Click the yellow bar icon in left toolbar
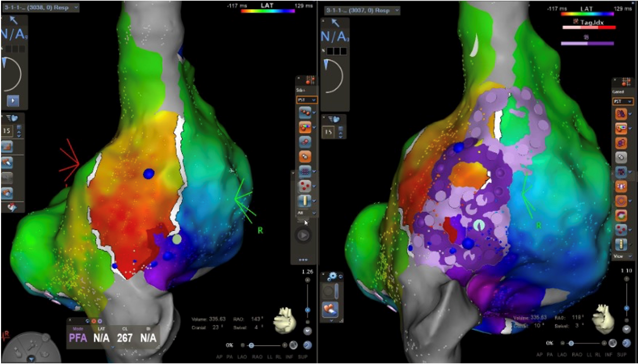 [x=305, y=201]
